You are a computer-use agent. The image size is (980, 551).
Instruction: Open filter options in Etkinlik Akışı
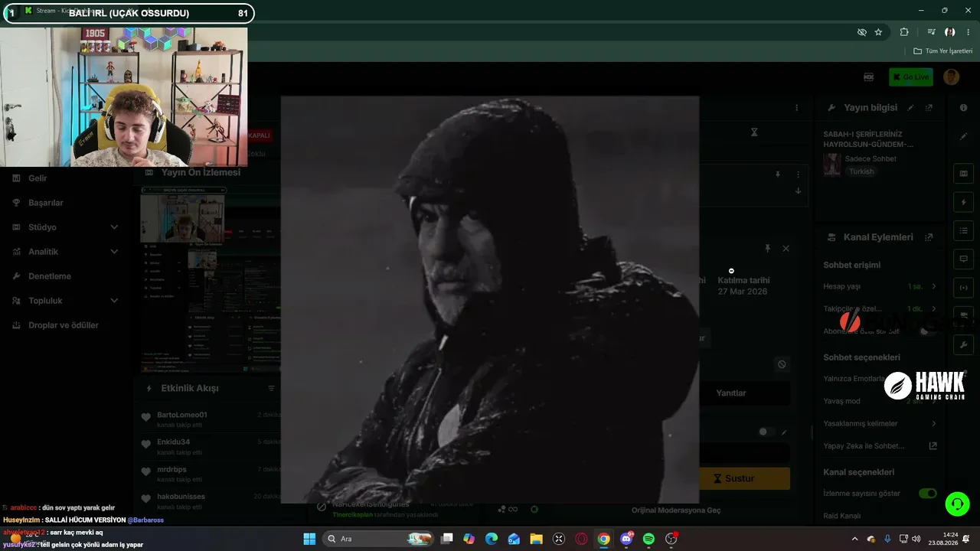pyautogui.click(x=271, y=389)
